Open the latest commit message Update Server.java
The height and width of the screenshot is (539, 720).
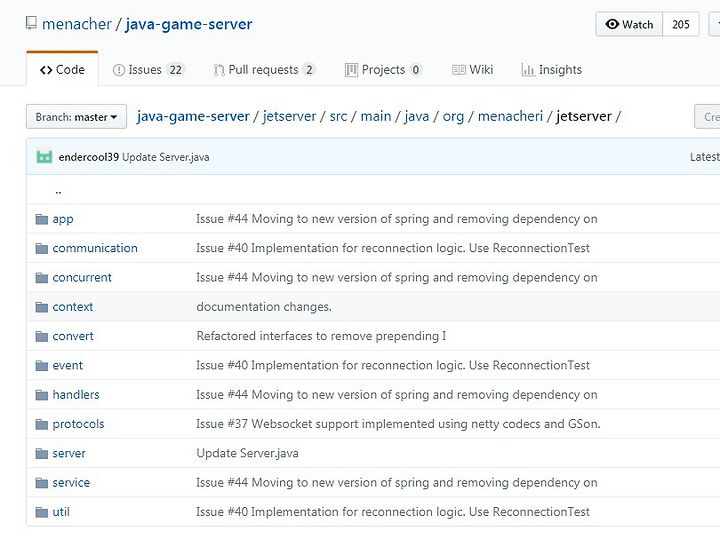(166, 157)
